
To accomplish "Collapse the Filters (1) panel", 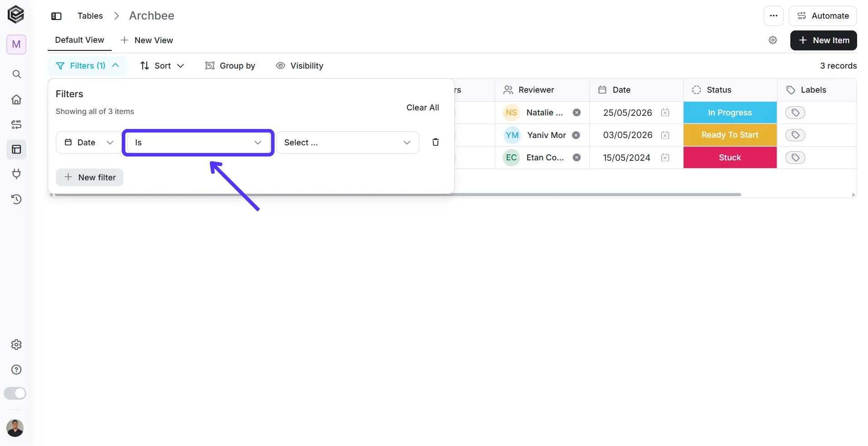I will coord(87,66).
